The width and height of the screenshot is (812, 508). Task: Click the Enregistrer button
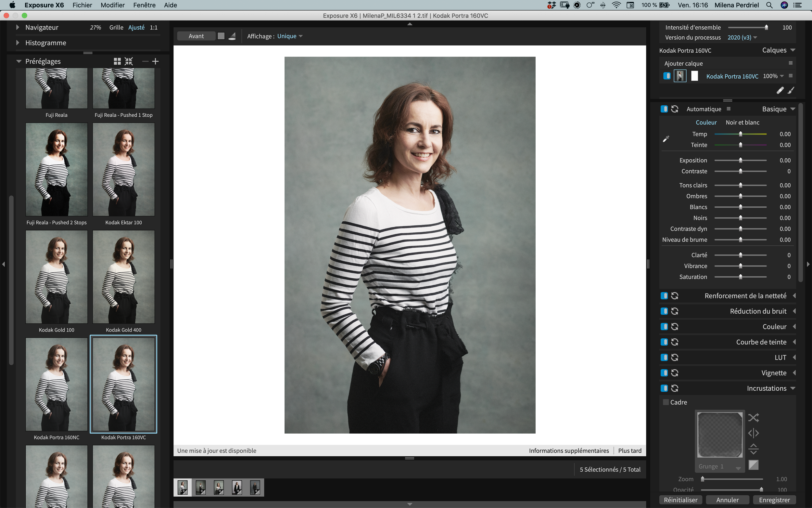(x=774, y=500)
